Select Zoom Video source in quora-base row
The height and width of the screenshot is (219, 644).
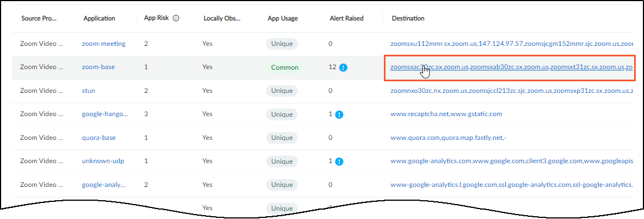pyautogui.click(x=41, y=138)
